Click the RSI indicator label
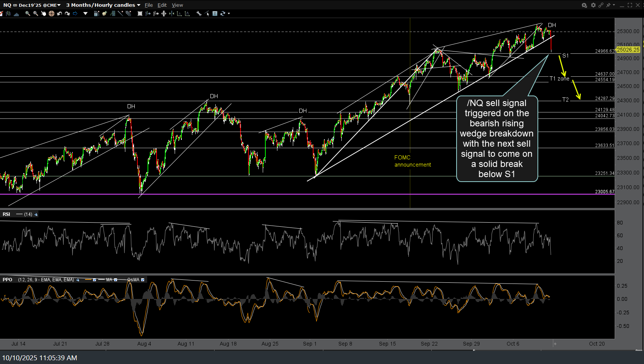 click(x=6, y=214)
